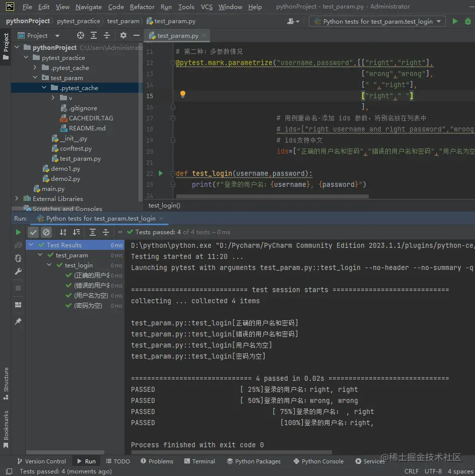475x476 pixels.
Task: Open the File menu
Action: coord(27,7)
